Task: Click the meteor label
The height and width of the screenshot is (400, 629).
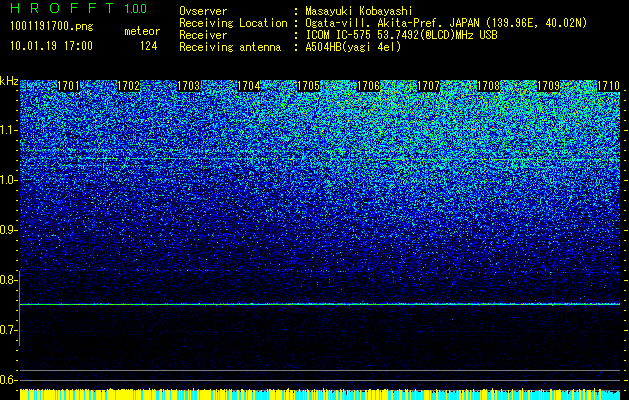Action: point(142,31)
